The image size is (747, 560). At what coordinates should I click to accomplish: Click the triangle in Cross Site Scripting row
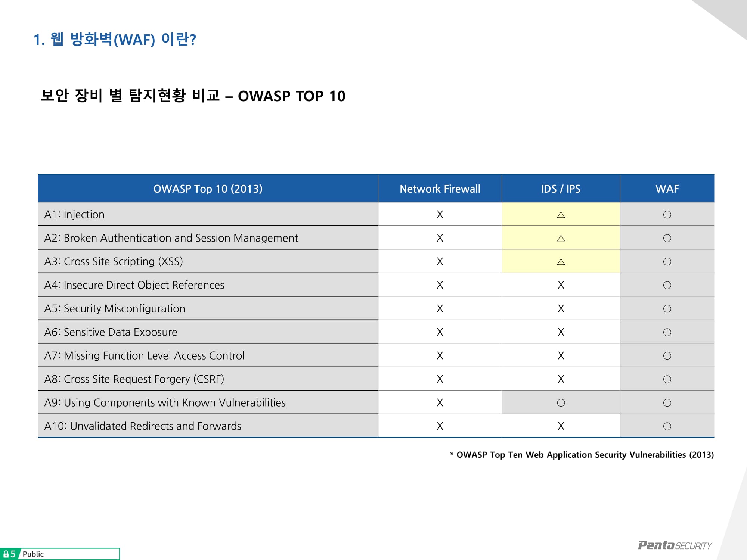click(561, 262)
